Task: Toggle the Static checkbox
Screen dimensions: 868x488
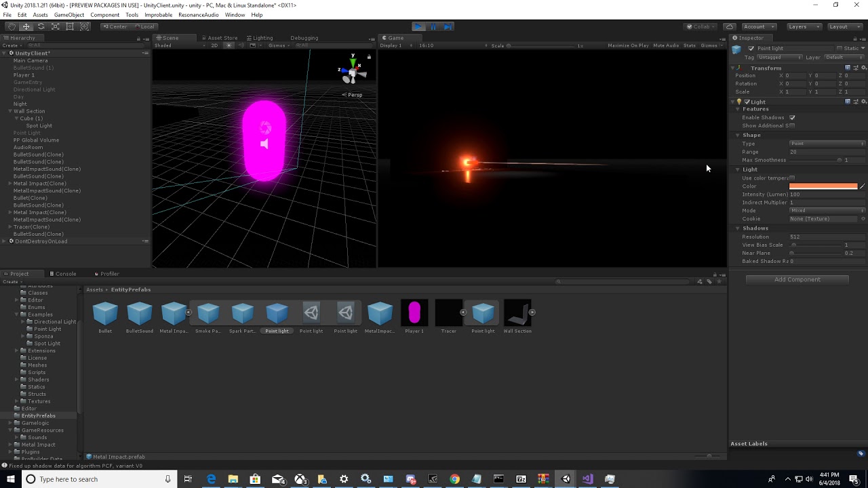Action: pyautogui.click(x=840, y=49)
